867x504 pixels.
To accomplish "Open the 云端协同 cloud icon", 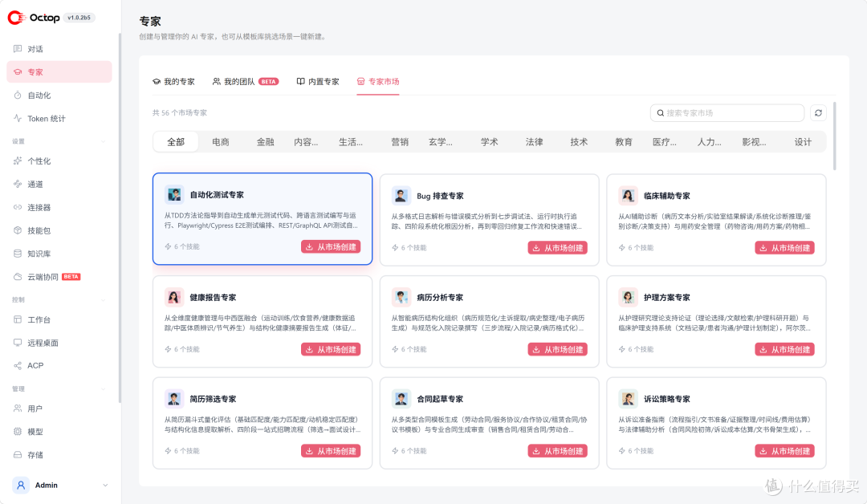I will coord(18,277).
